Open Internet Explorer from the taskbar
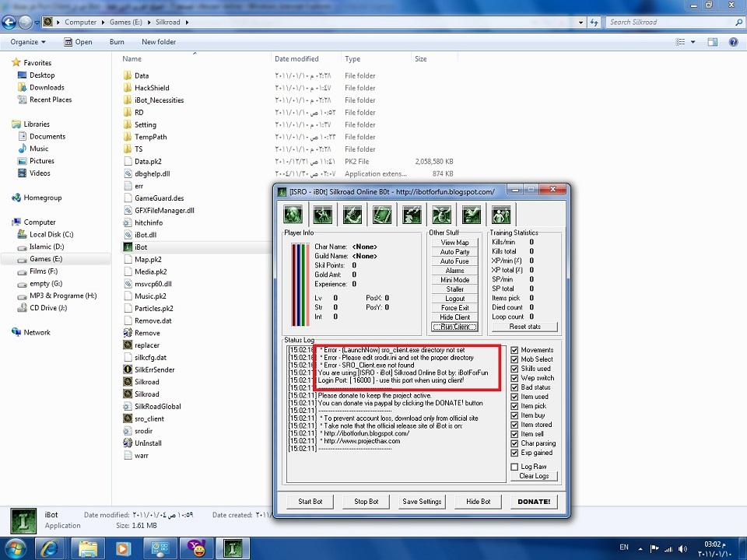This screenshot has width=747, height=560. click(x=50, y=548)
